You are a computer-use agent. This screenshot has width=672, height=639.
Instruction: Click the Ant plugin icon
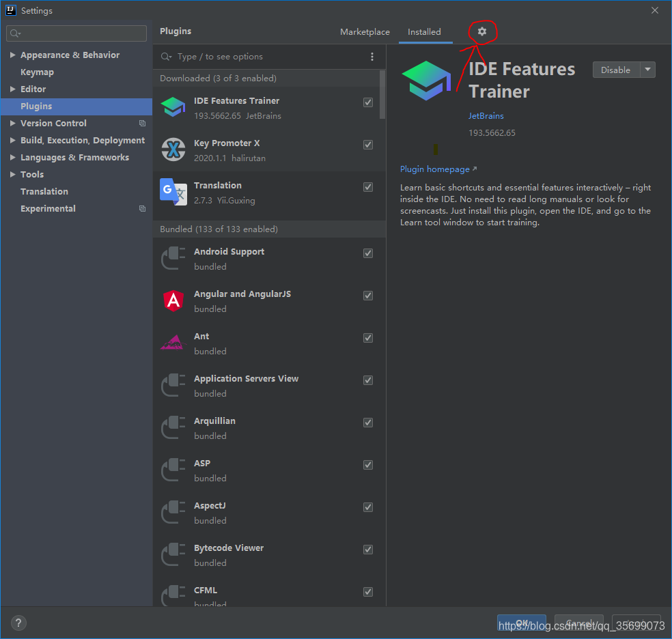tap(173, 343)
